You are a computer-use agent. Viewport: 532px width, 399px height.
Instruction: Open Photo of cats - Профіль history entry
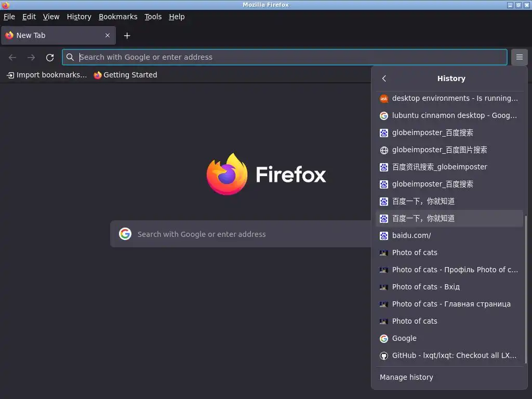449,270
